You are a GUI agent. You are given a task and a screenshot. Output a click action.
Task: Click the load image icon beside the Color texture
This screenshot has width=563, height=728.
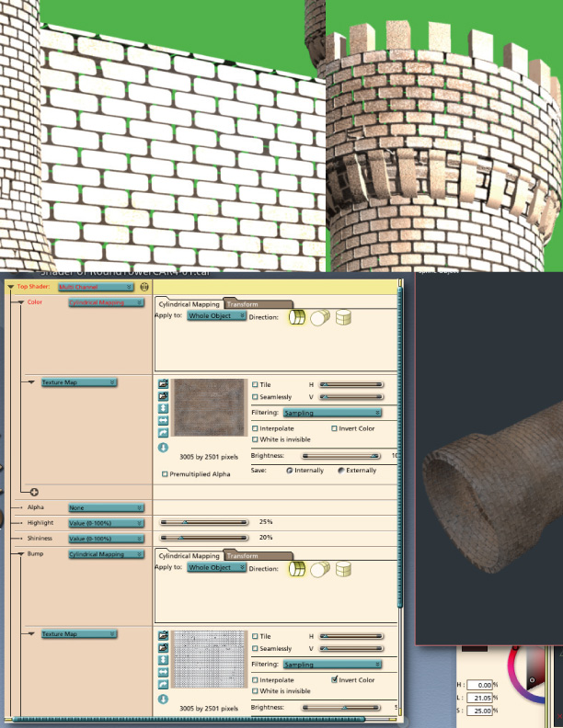(163, 384)
